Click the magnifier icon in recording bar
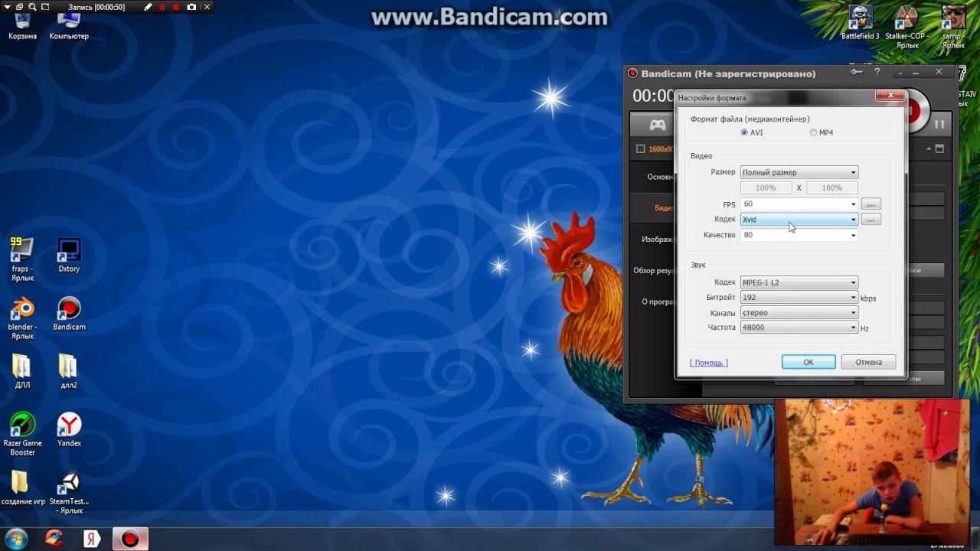This screenshot has height=551, width=980. tap(32, 7)
